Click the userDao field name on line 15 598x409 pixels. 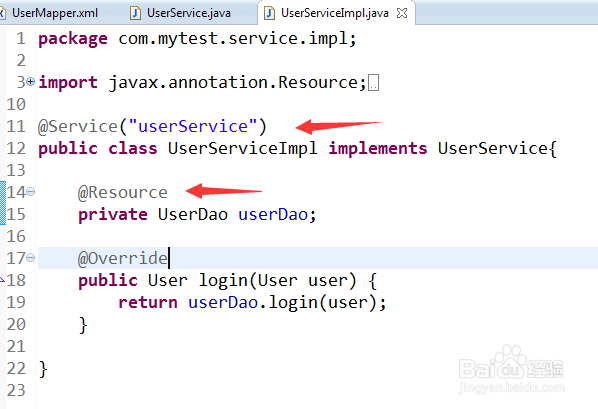tap(273, 214)
